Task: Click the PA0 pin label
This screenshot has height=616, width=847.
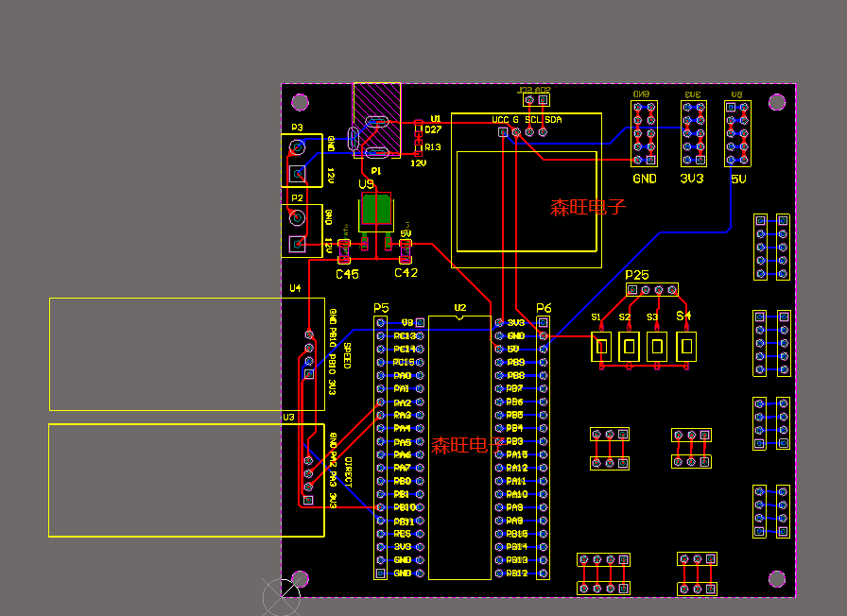Action: 403,376
